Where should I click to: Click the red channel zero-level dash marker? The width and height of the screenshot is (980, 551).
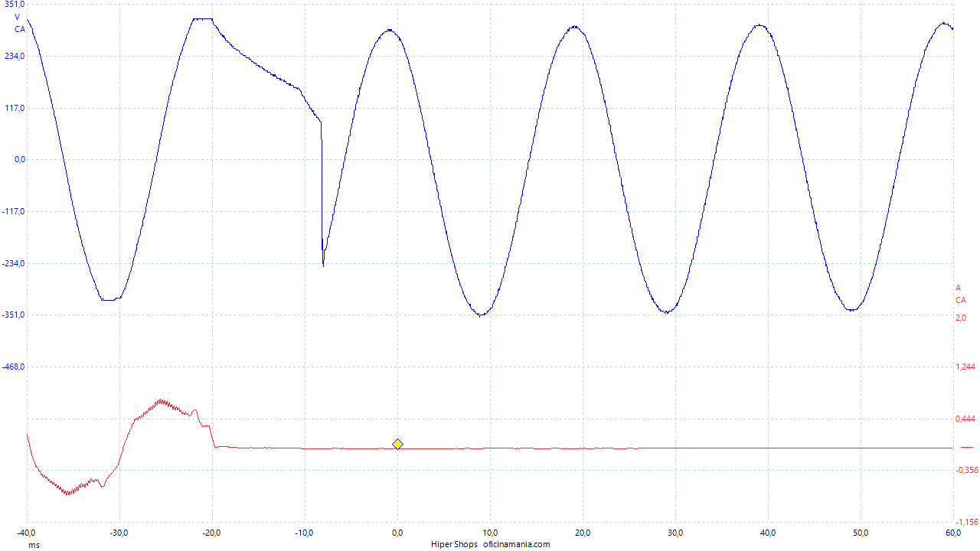point(966,447)
